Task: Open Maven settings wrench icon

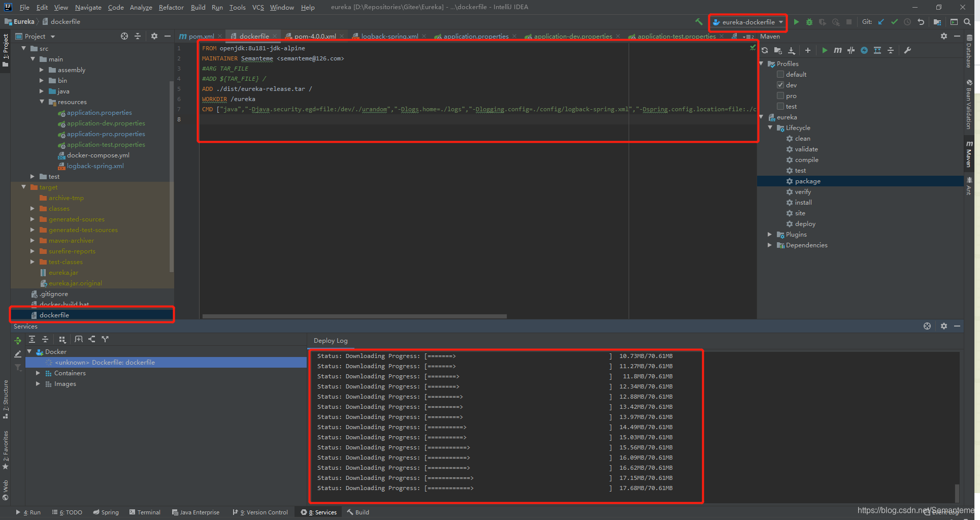Action: tap(907, 50)
